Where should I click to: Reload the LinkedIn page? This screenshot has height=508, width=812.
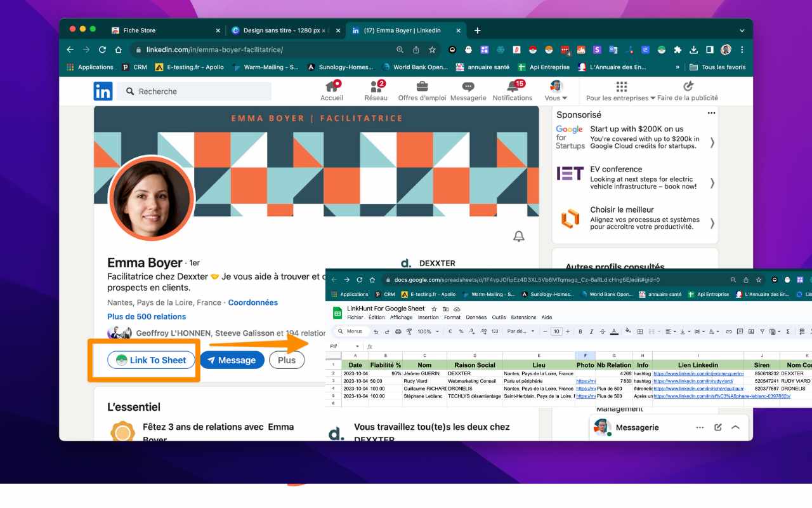coord(102,50)
